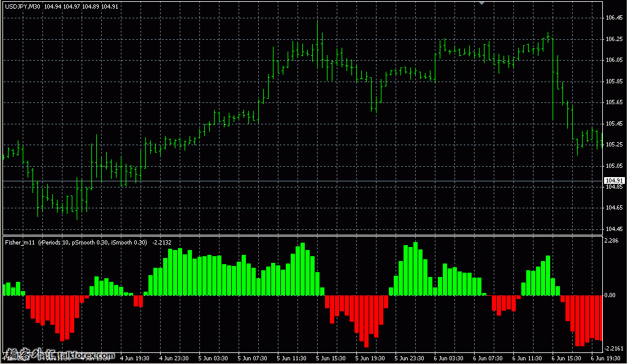The height and width of the screenshot is (364, 628).
Task: Click the current price label 104.91
Action: (x=614, y=180)
